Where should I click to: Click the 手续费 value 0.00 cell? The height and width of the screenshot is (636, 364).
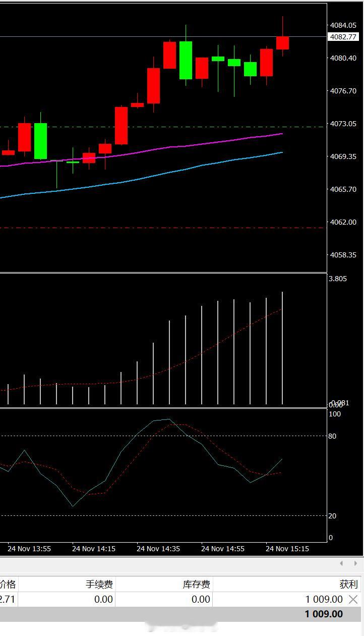click(x=103, y=599)
